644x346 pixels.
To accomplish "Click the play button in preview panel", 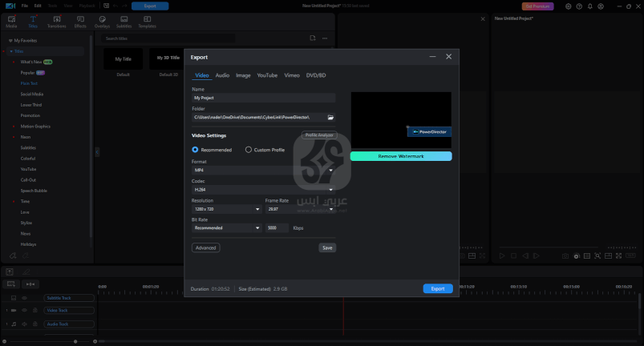I will pyautogui.click(x=502, y=255).
